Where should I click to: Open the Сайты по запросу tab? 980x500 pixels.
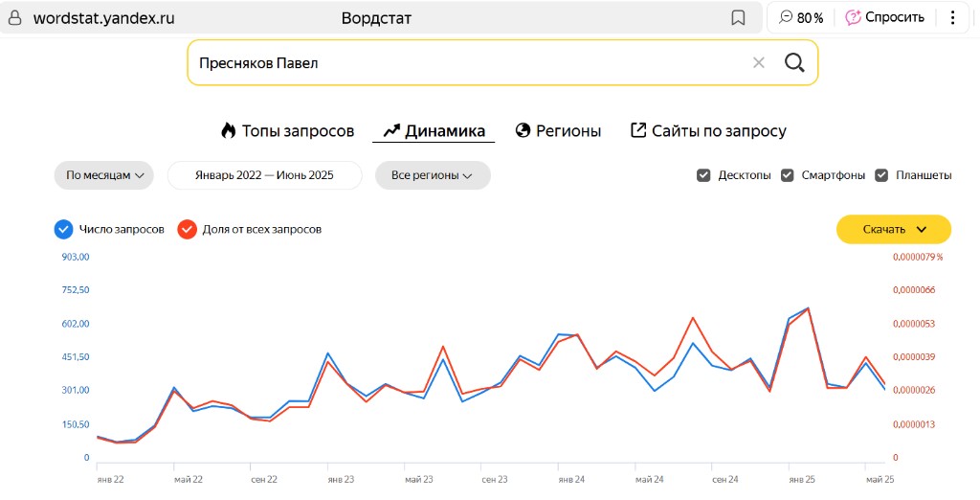tap(708, 131)
